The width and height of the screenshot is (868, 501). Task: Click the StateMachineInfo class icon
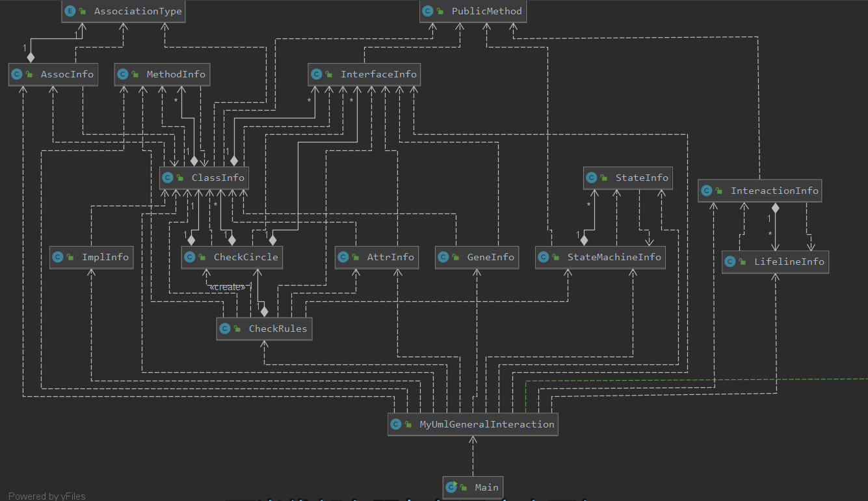(x=544, y=257)
